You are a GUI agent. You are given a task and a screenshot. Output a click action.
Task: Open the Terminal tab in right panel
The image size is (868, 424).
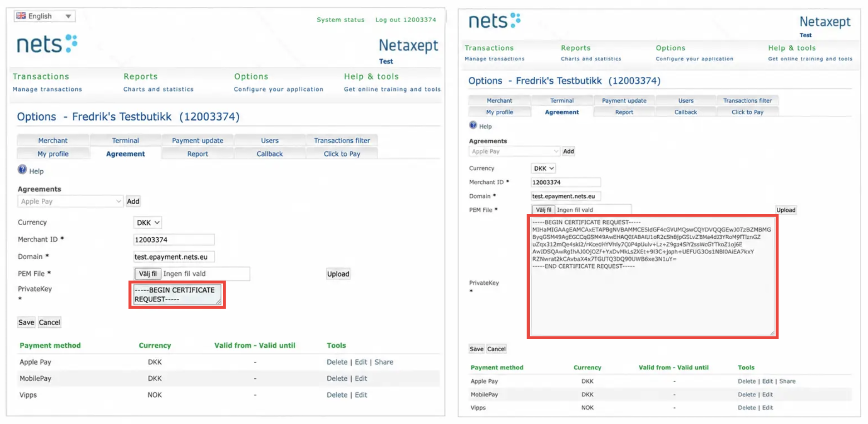[562, 100]
